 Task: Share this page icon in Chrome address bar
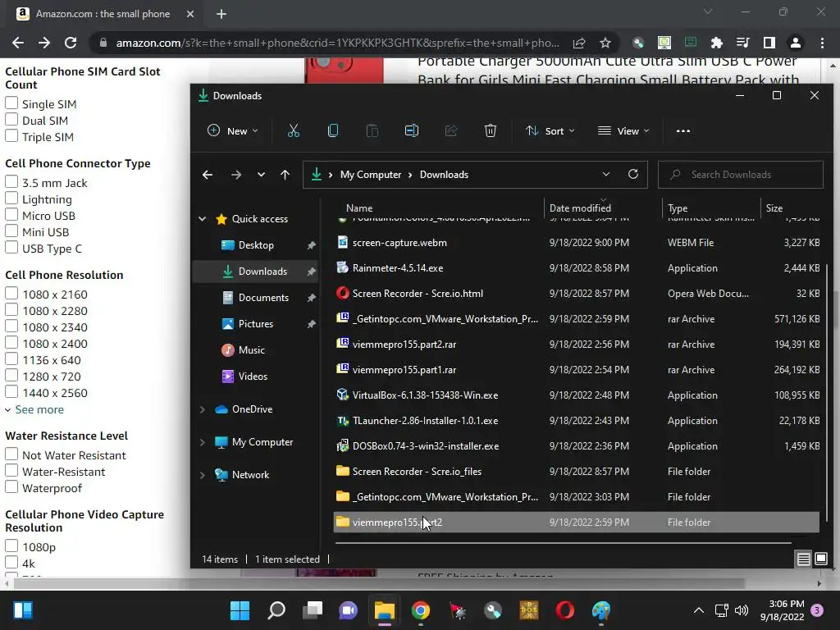click(579, 43)
